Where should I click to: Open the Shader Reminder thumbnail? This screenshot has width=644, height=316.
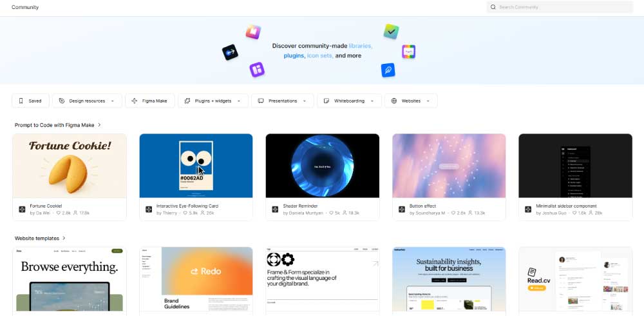[323, 166]
